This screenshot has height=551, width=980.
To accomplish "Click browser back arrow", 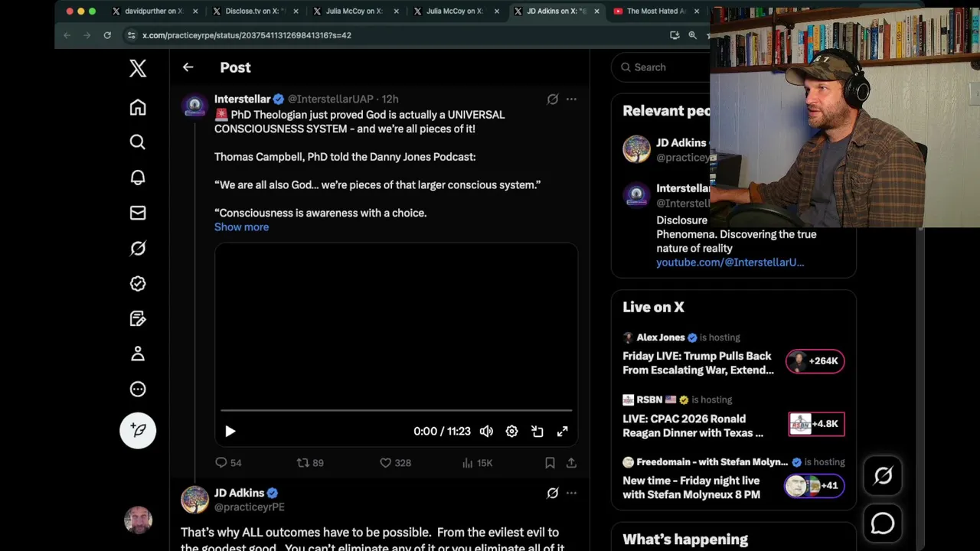I will (x=67, y=35).
